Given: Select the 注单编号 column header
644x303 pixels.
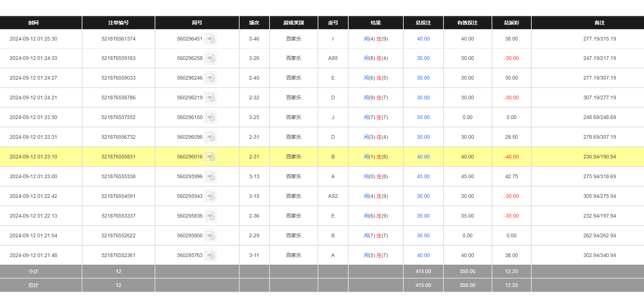Looking at the screenshot, I should [119, 23].
